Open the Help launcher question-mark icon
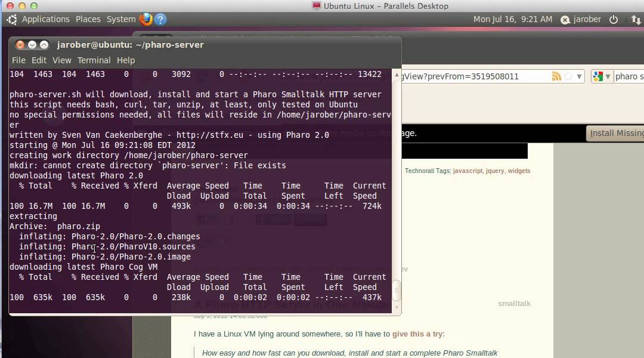This screenshot has width=644, height=358. pos(160,19)
